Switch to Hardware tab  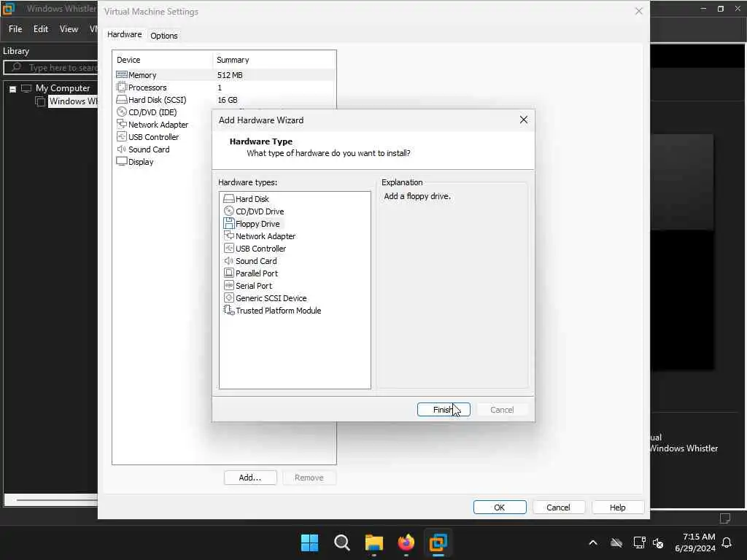(124, 34)
